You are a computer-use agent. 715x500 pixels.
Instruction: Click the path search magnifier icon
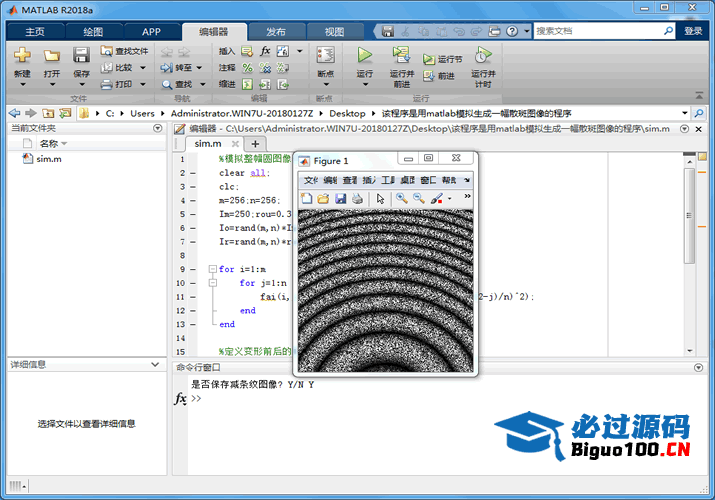699,113
